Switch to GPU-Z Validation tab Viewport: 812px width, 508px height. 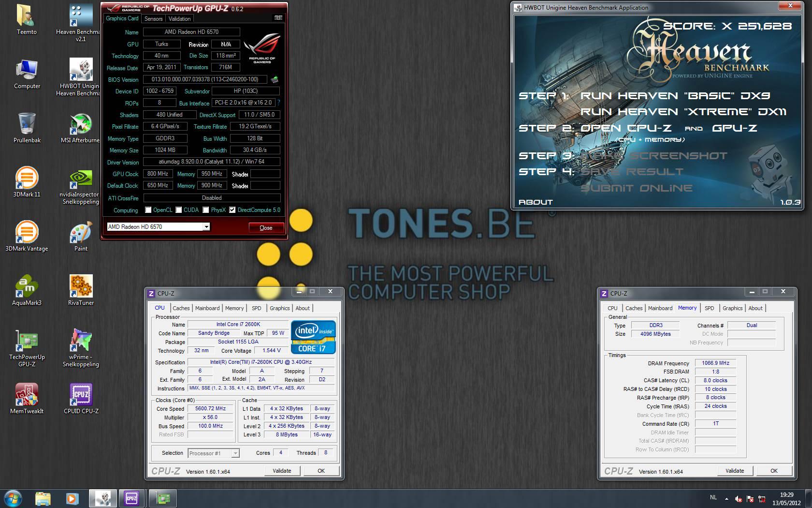click(x=179, y=19)
